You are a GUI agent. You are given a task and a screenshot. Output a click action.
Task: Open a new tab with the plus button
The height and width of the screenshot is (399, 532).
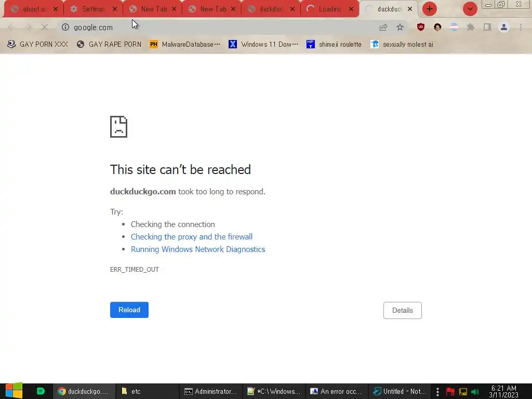430,9
